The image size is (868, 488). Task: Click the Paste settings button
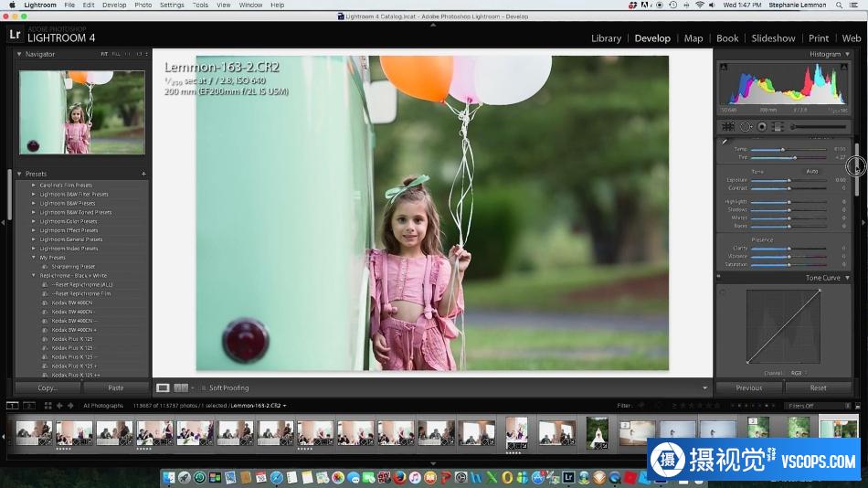(x=116, y=387)
